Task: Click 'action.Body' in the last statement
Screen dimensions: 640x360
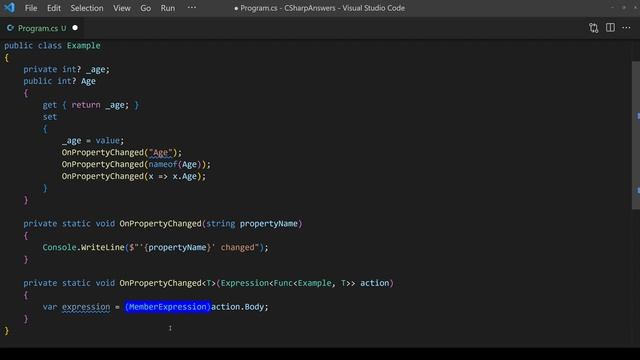Action: pyautogui.click(x=237, y=307)
